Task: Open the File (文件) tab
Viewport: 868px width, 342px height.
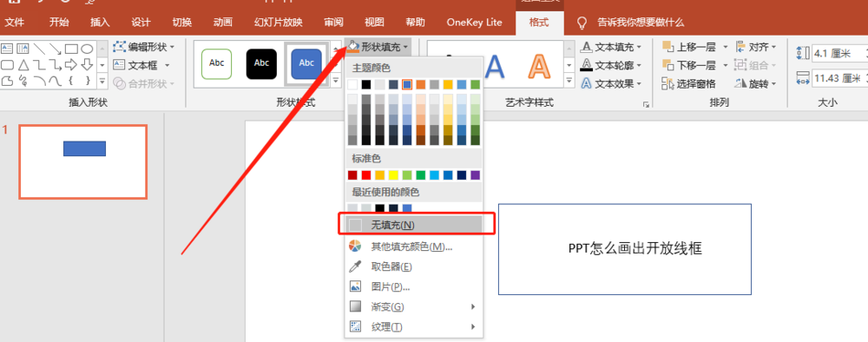Action: 15,23
